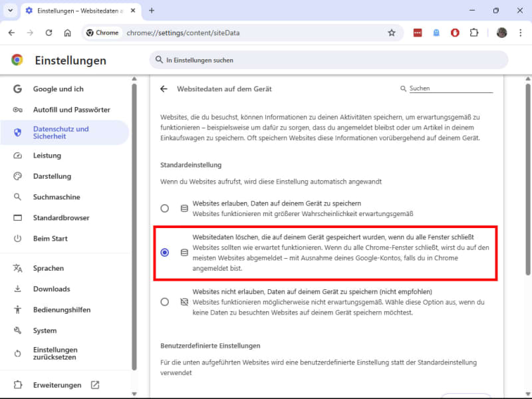
Task: Reload the page using the refresh icon
Action: click(49, 33)
